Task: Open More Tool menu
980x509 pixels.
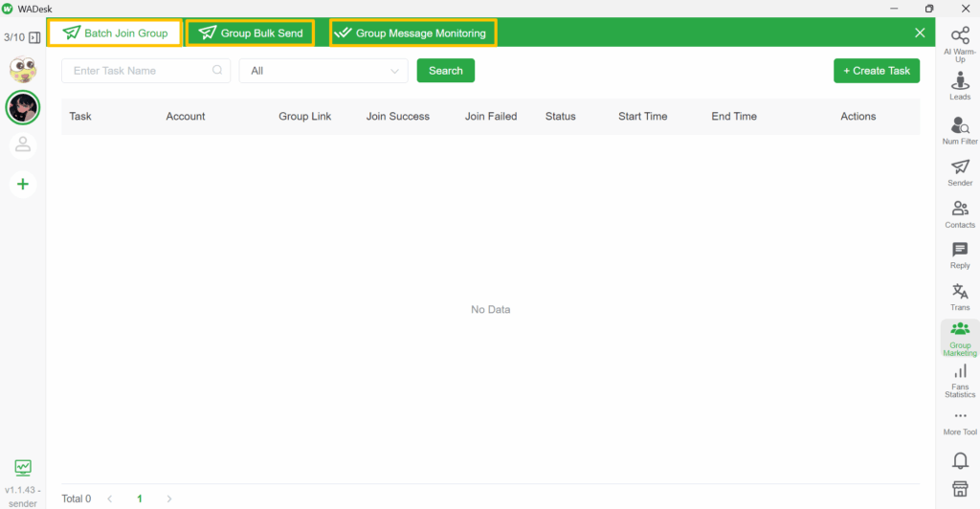Action: click(x=960, y=423)
